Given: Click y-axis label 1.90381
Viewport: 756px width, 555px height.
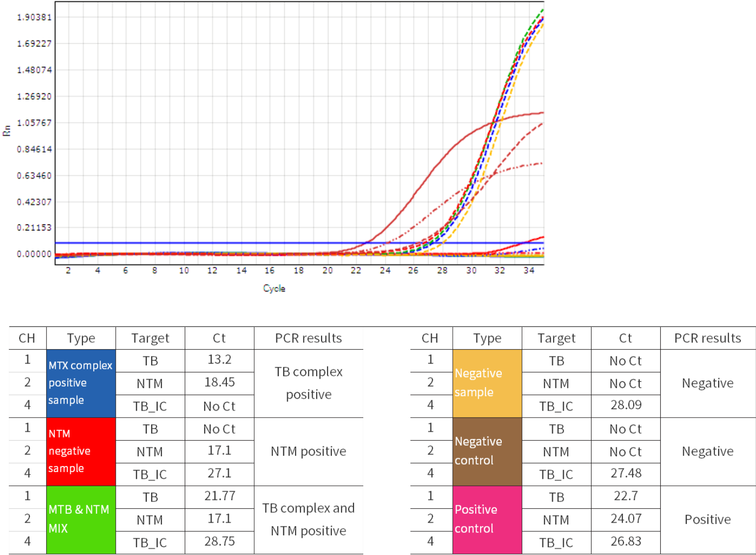Looking at the screenshot, I should point(34,17).
